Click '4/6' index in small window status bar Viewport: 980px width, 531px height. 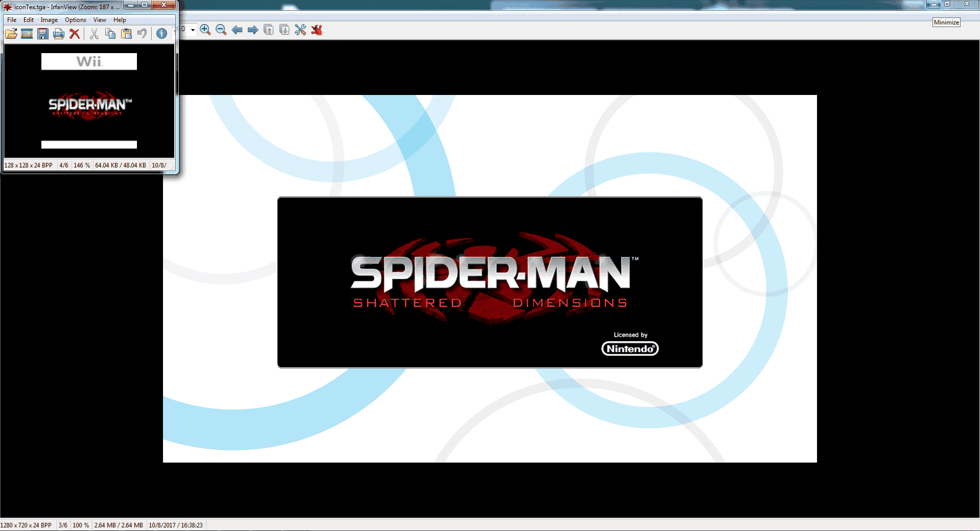point(64,165)
